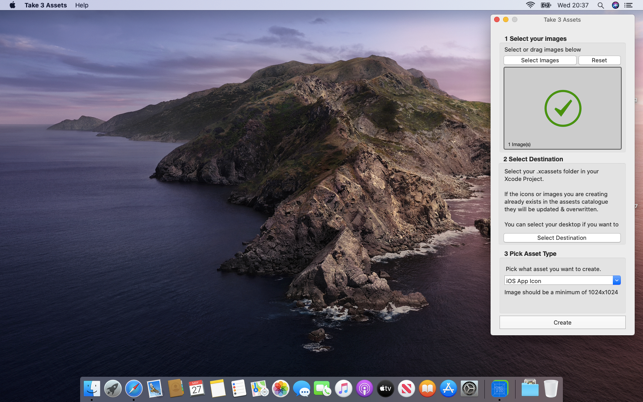Image resolution: width=643 pixels, height=402 pixels.
Task: Open Notification Center list icon
Action: pos(628,5)
